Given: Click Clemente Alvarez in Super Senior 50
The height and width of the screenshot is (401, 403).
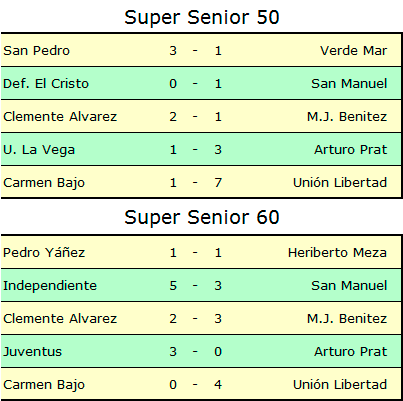Looking at the screenshot, I should 60,117.
